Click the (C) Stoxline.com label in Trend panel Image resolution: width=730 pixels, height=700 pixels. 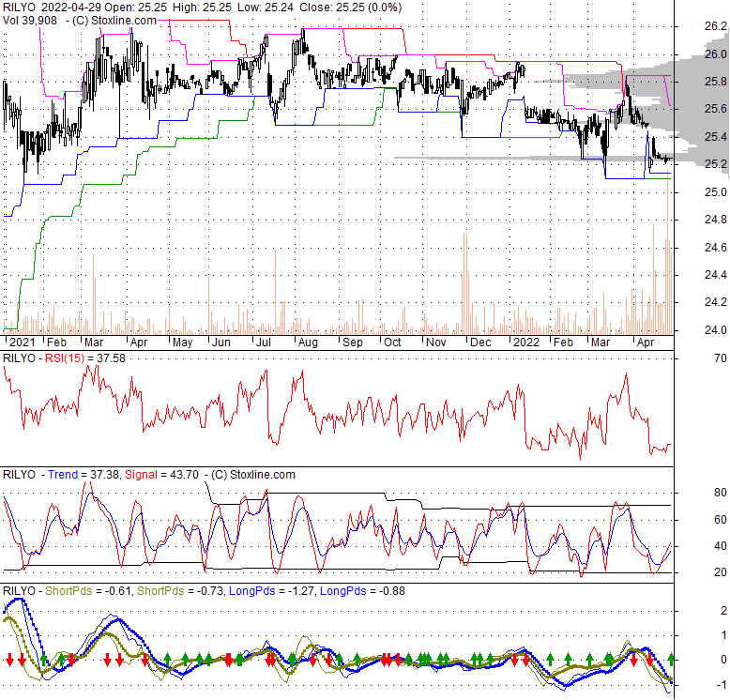pyautogui.click(x=253, y=475)
